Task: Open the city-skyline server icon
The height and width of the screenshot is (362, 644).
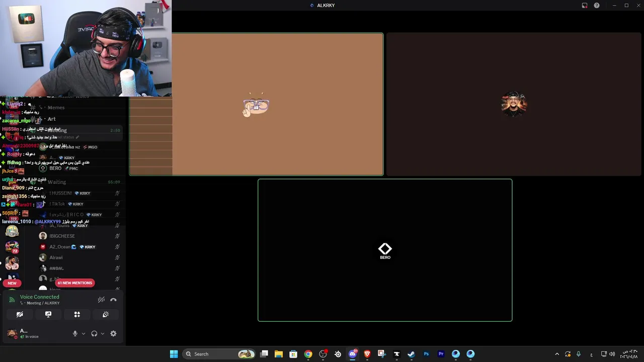Action: [x=12, y=231]
